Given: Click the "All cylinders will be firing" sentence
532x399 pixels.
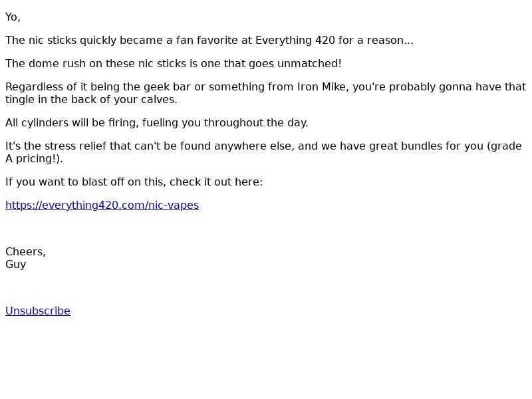Looking at the screenshot, I should click(x=157, y=122).
